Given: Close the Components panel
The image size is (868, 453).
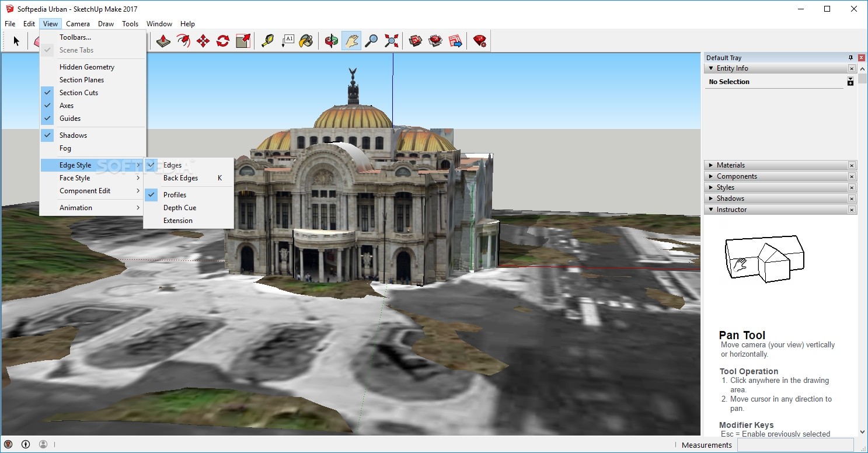Looking at the screenshot, I should coord(852,176).
